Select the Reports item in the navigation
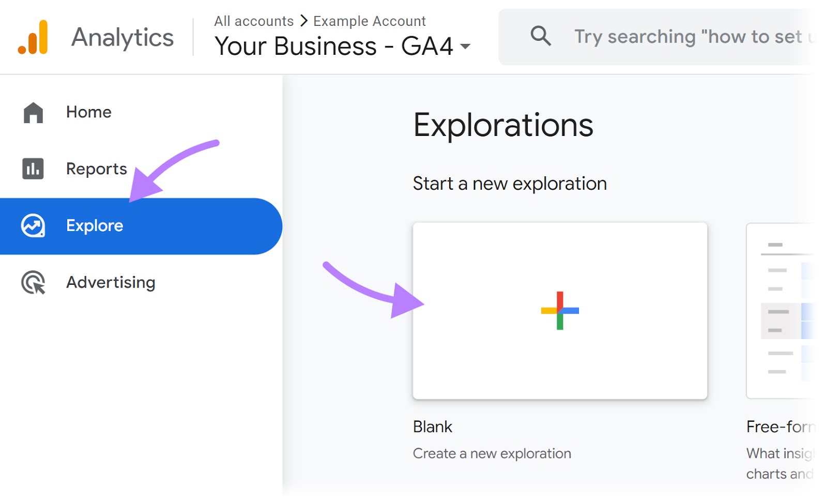The width and height of the screenshot is (827, 504). [96, 169]
